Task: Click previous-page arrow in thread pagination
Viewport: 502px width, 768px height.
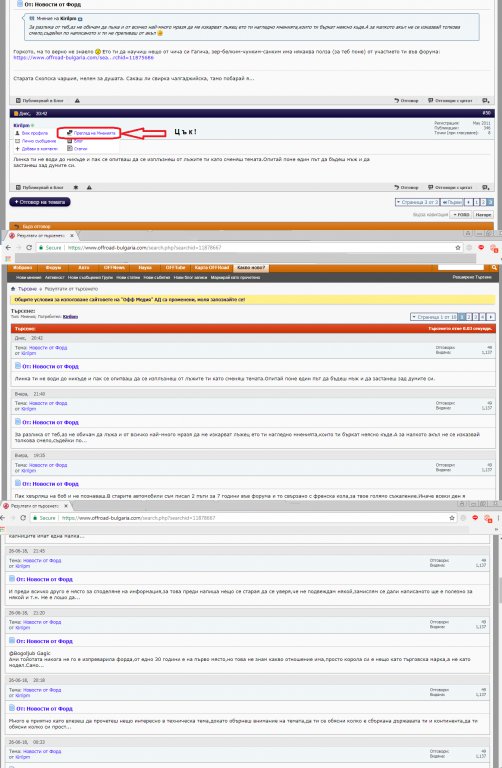Action: coord(468,202)
